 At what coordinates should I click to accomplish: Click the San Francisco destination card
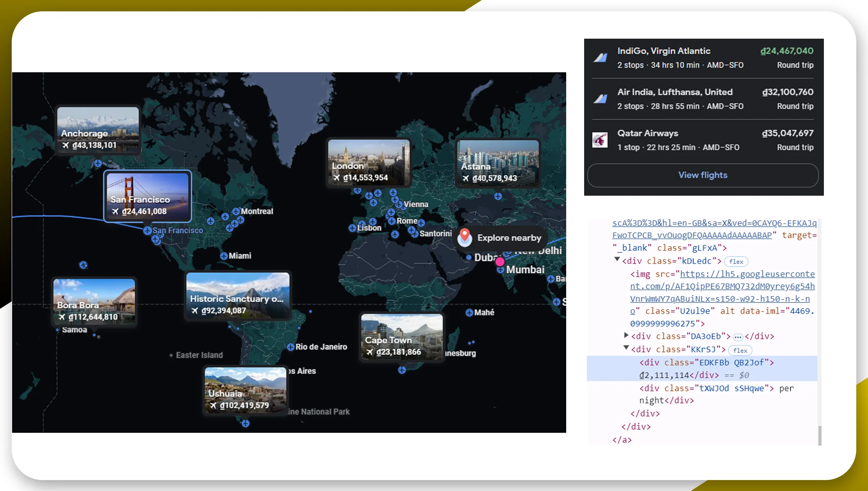coord(147,195)
